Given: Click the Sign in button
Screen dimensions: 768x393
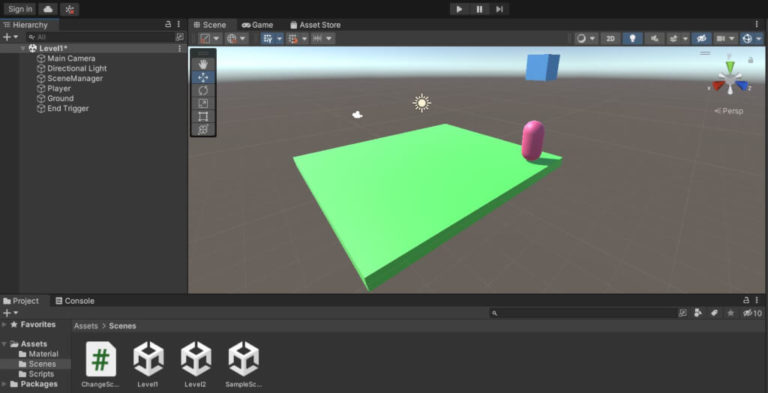Looking at the screenshot, I should pos(20,9).
